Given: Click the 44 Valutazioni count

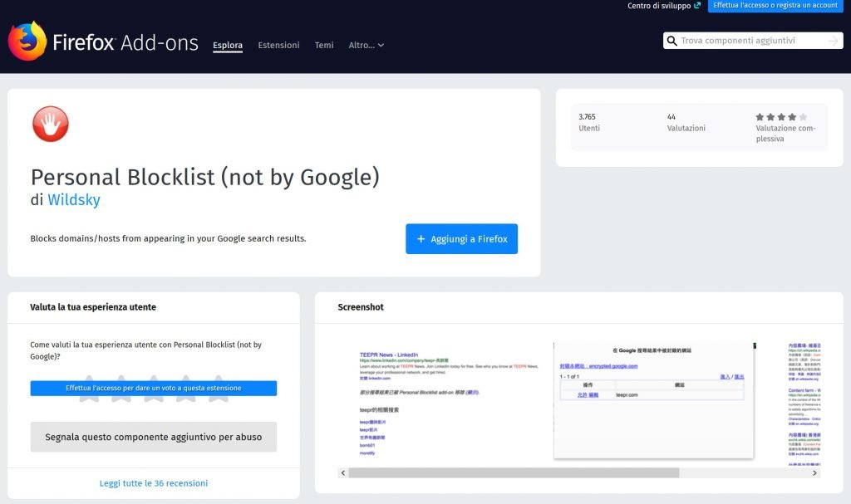Looking at the screenshot, I should point(686,123).
